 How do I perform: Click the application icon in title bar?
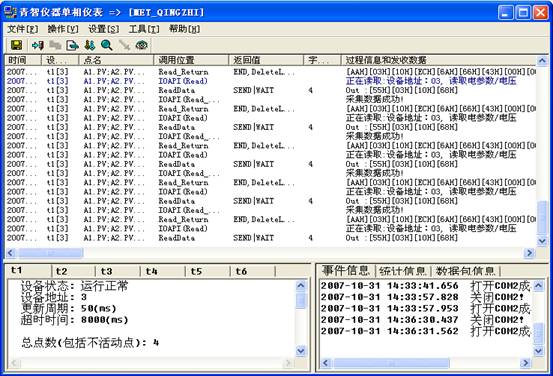pyautogui.click(x=10, y=12)
